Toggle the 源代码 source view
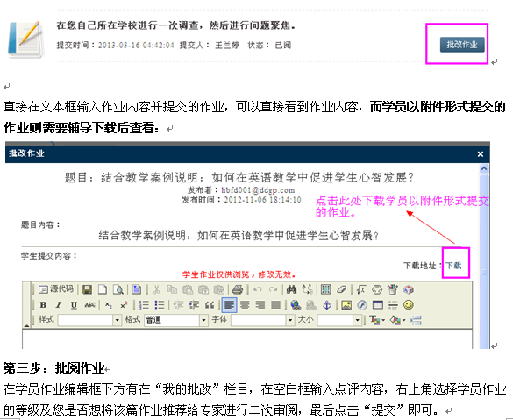This screenshot has width=513, height=420. click(55, 289)
